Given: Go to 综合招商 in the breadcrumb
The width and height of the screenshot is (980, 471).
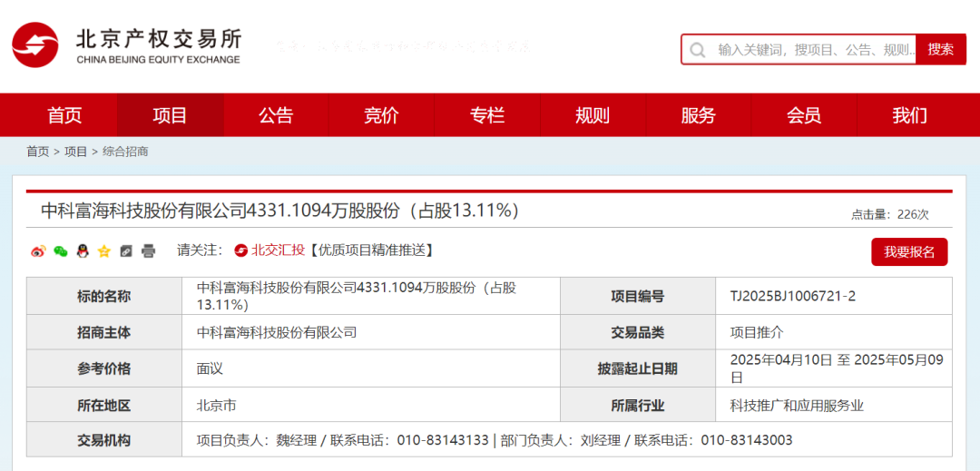Looking at the screenshot, I should (125, 152).
